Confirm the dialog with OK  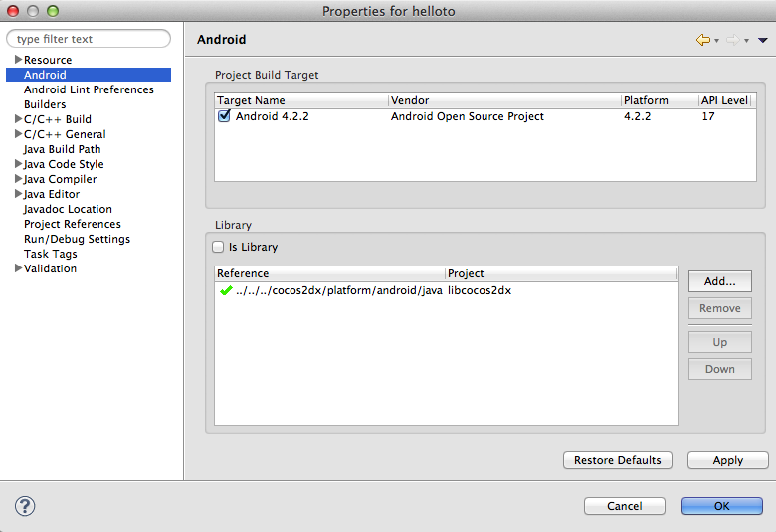(x=721, y=506)
